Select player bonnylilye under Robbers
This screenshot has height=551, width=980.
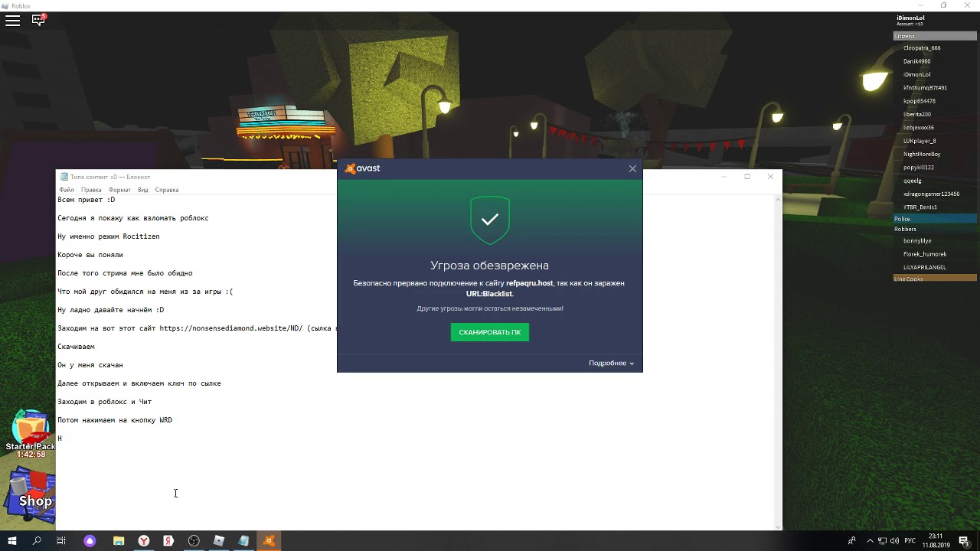917,241
